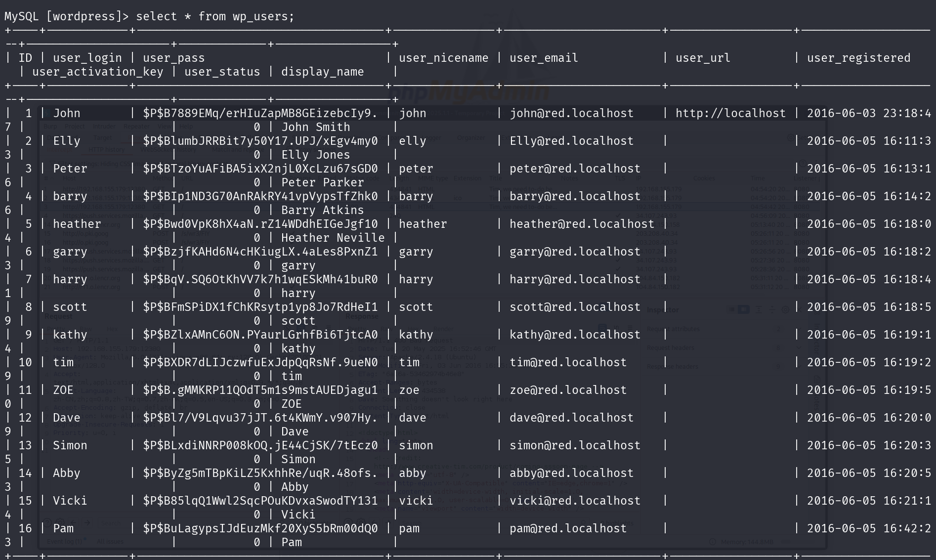The width and height of the screenshot is (936, 560).
Task: Click the email abby@red.localhost
Action: tap(572, 473)
